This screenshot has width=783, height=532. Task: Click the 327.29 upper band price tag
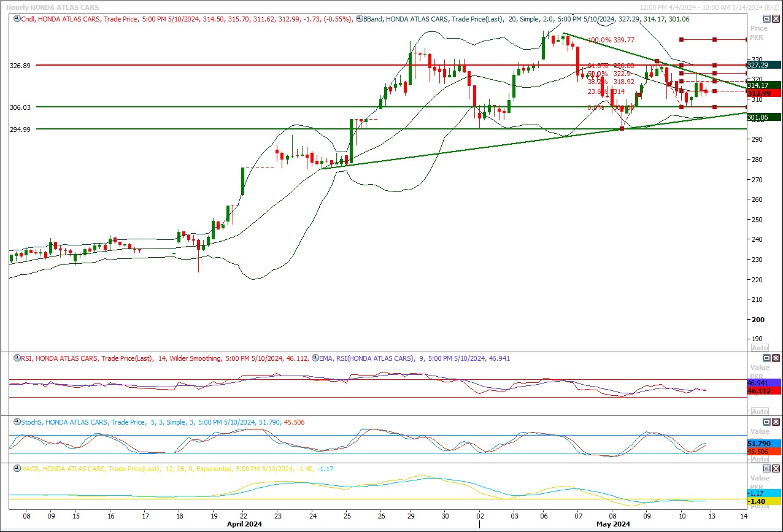click(764, 64)
